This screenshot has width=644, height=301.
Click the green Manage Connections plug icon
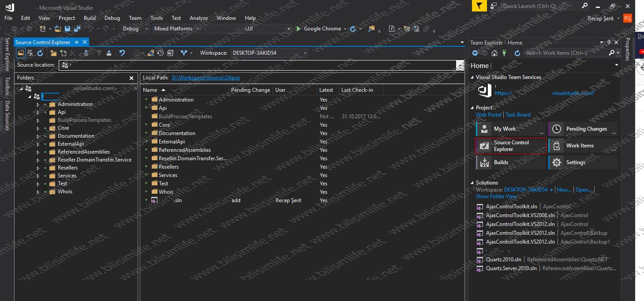tap(503, 53)
